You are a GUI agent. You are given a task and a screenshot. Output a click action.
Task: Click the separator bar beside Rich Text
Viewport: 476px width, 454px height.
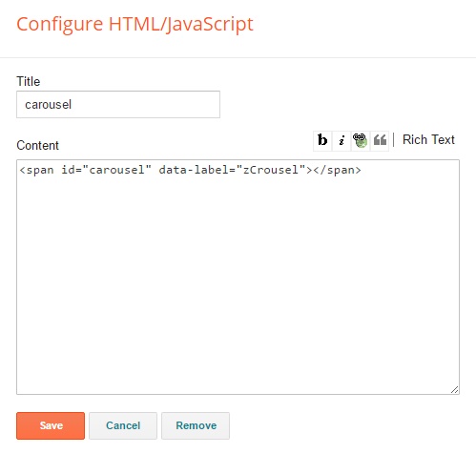coord(394,140)
